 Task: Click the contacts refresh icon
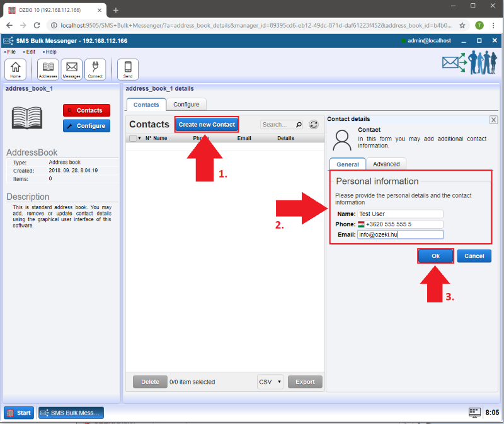(x=314, y=125)
